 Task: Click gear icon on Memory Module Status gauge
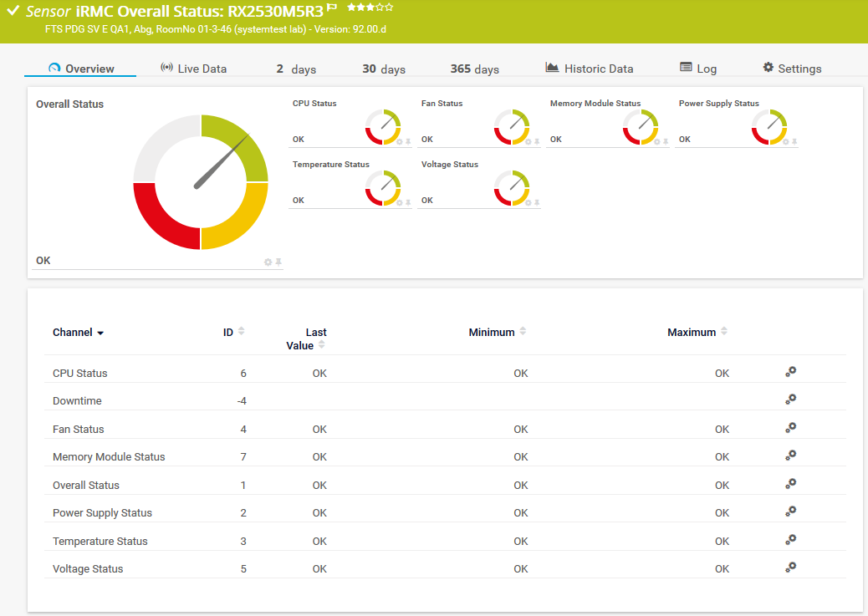tap(657, 141)
